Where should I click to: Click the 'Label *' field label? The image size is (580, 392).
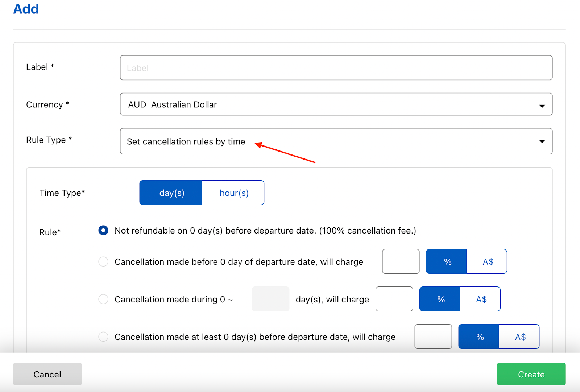click(x=40, y=67)
